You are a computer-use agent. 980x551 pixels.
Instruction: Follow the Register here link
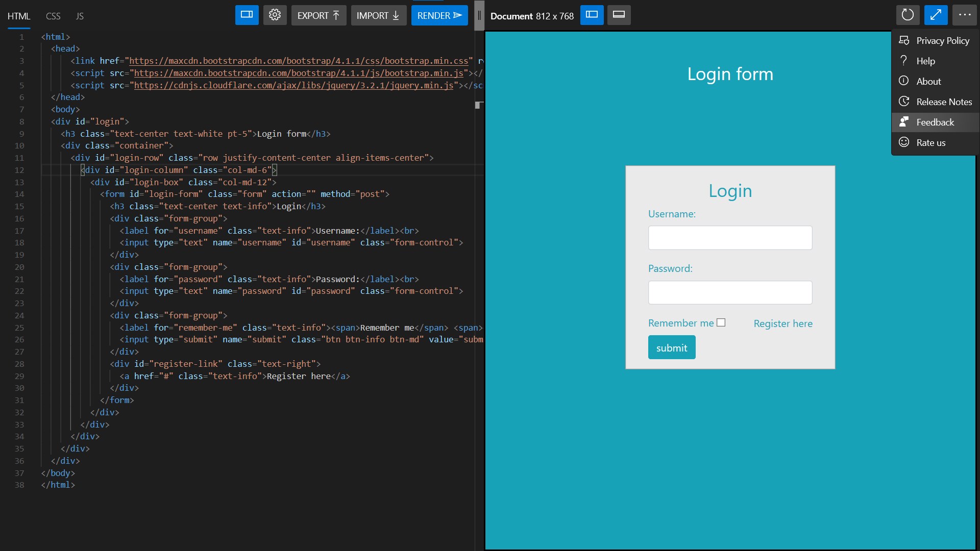(x=782, y=323)
